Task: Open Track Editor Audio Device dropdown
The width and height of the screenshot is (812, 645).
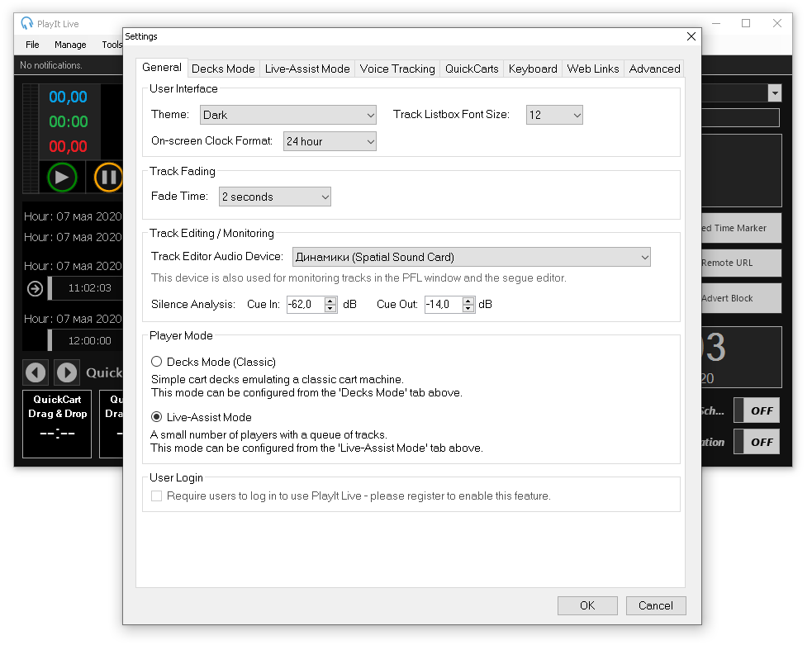Action: [471, 257]
